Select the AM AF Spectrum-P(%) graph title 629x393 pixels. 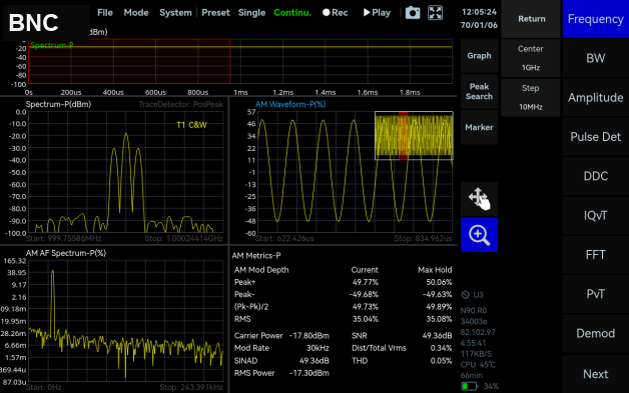[66, 253]
